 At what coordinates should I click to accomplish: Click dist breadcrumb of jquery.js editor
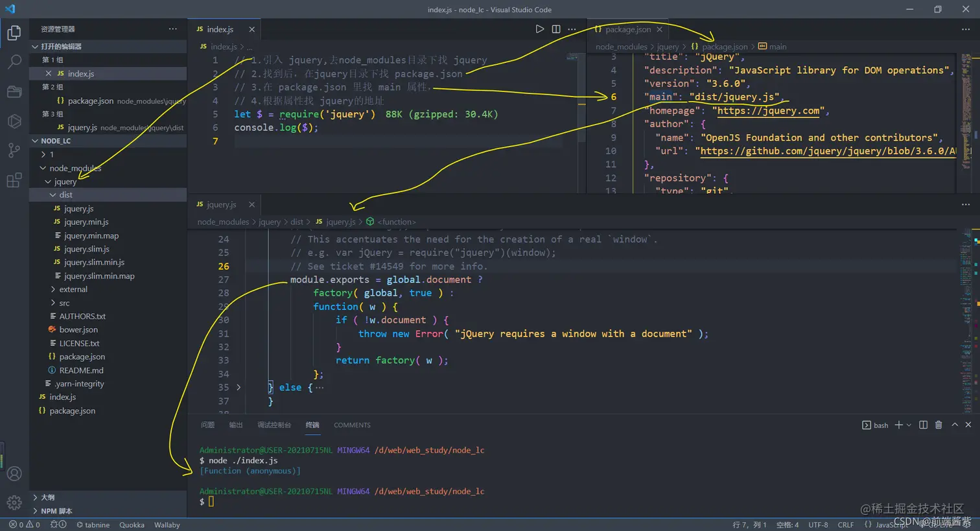[296, 222]
